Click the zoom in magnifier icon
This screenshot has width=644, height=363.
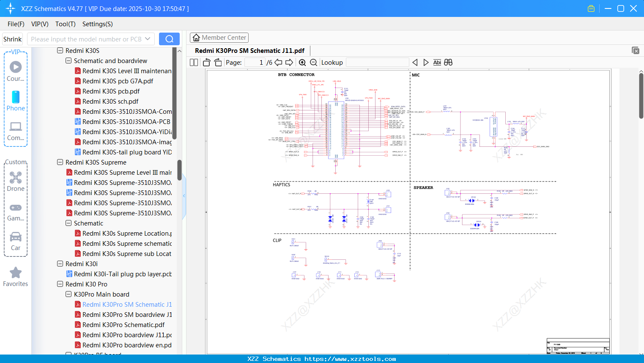[x=302, y=63]
